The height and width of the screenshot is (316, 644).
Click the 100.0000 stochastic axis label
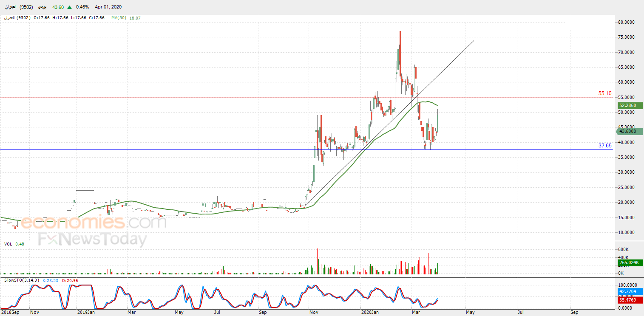pos(627,285)
